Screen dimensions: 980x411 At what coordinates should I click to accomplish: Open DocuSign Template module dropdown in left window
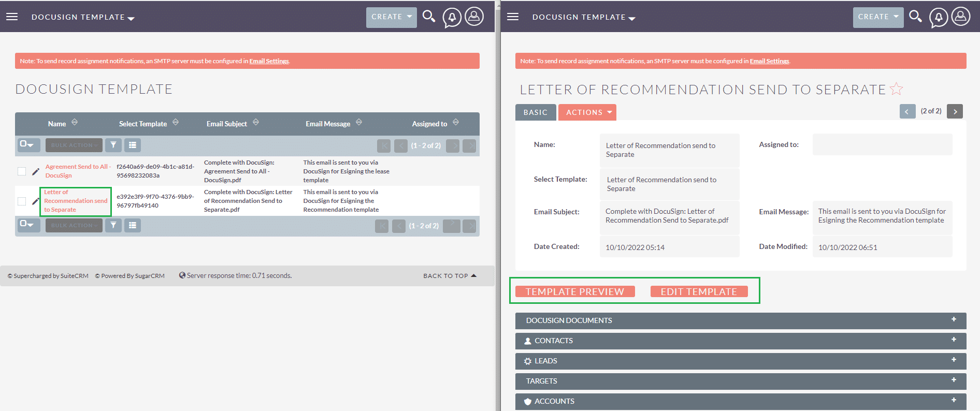click(x=83, y=17)
